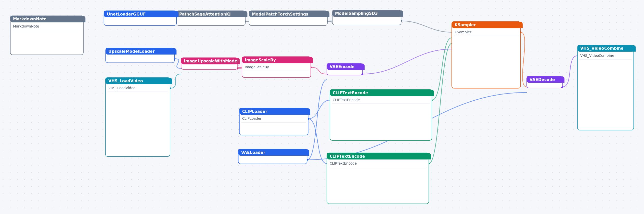Click the 'MarkdownNote' body text label

pos(26,26)
